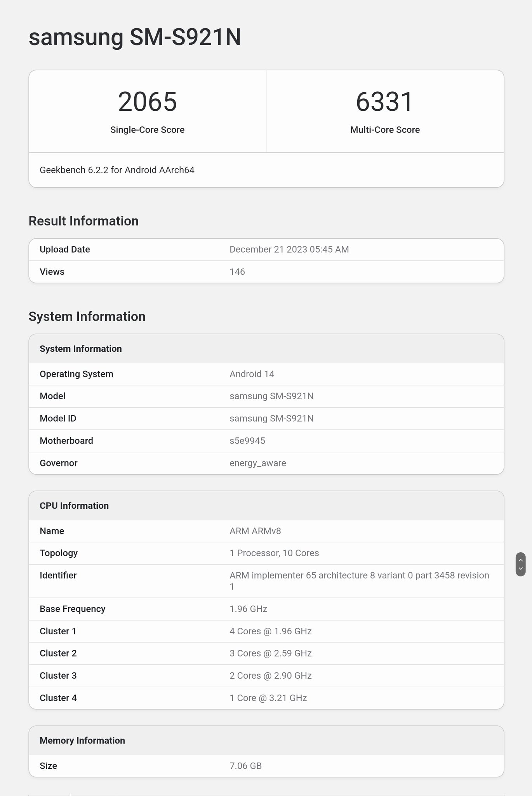The height and width of the screenshot is (796, 532).
Task: Select motherboard value 's5e9945'
Action: coord(247,441)
